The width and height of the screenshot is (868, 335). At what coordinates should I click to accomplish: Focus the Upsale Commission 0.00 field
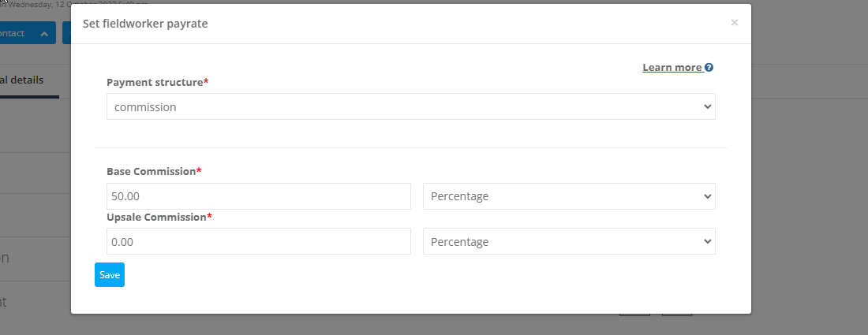259,241
